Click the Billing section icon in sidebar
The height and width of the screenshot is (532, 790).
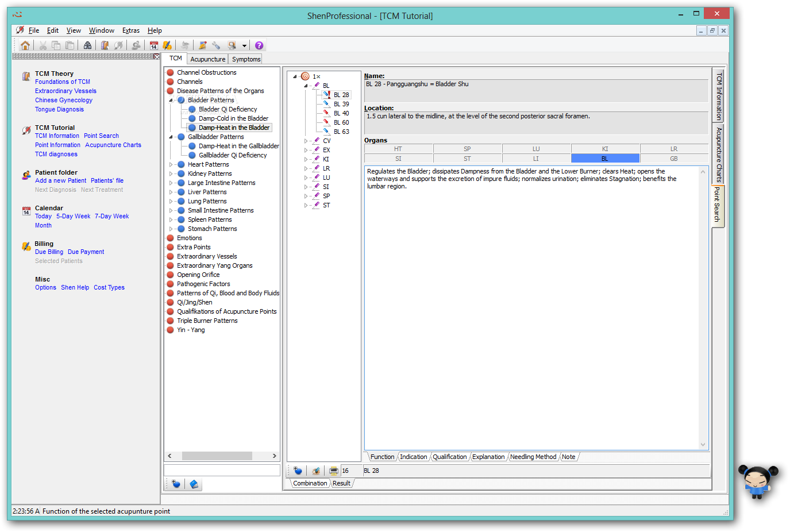tap(26, 246)
